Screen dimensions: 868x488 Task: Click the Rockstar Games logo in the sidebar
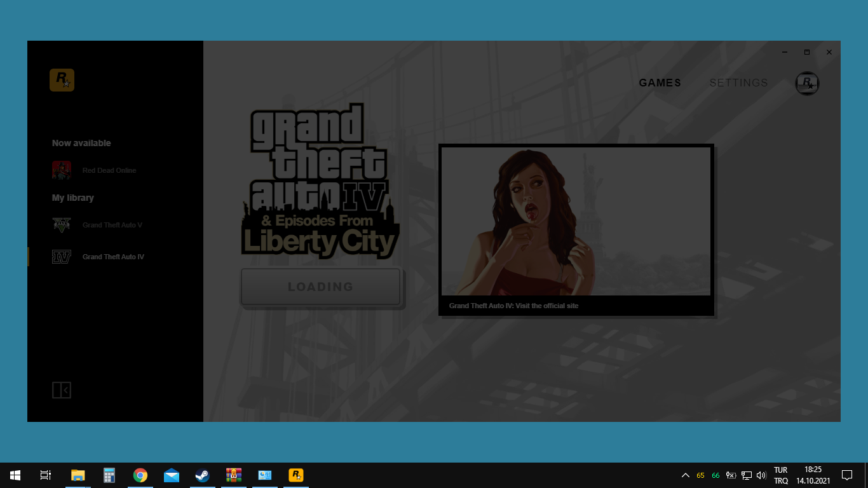click(62, 79)
